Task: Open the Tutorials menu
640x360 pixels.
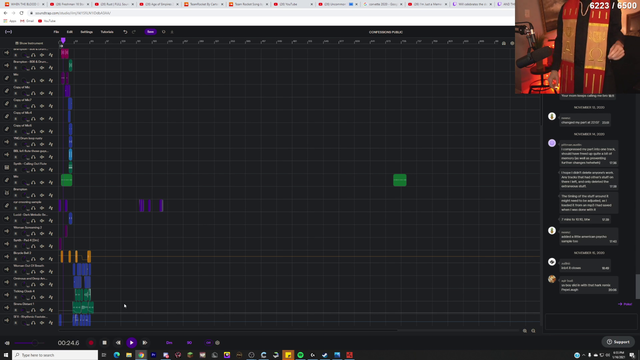Action: (x=107, y=32)
